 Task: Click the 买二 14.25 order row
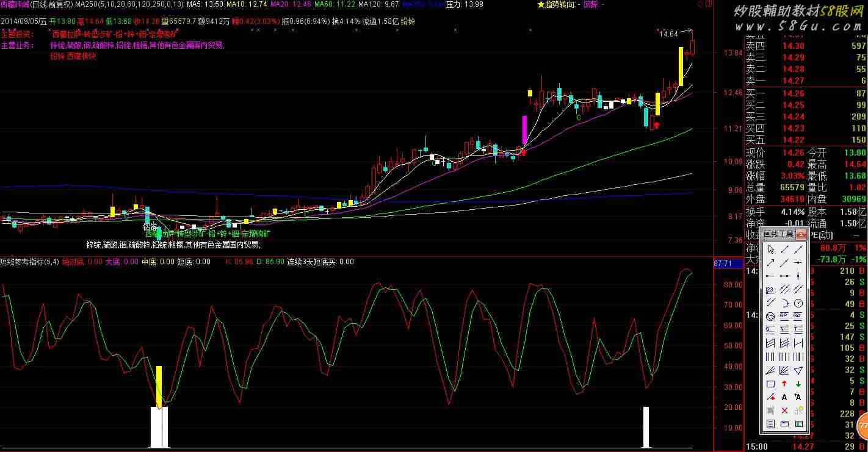[x=806, y=105]
